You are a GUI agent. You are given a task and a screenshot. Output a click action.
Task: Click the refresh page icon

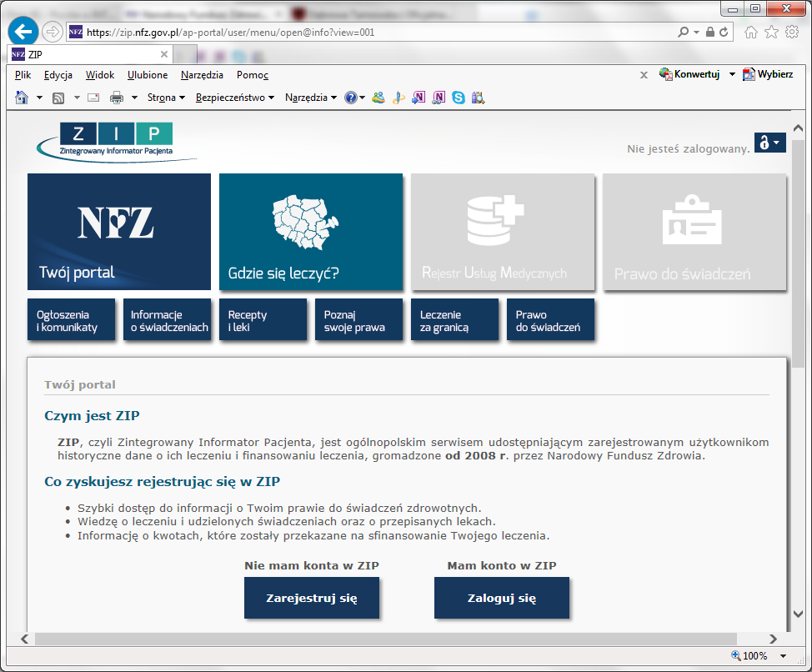[724, 32]
